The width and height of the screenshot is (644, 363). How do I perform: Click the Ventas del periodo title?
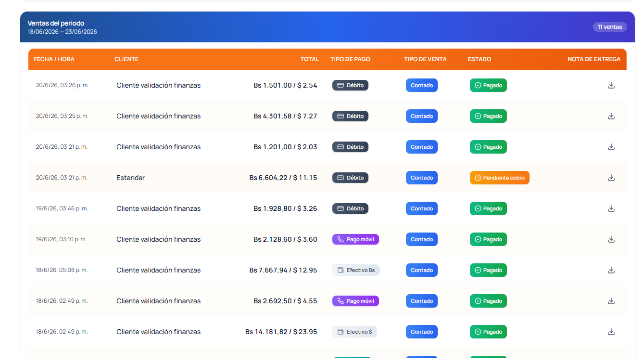click(x=56, y=23)
